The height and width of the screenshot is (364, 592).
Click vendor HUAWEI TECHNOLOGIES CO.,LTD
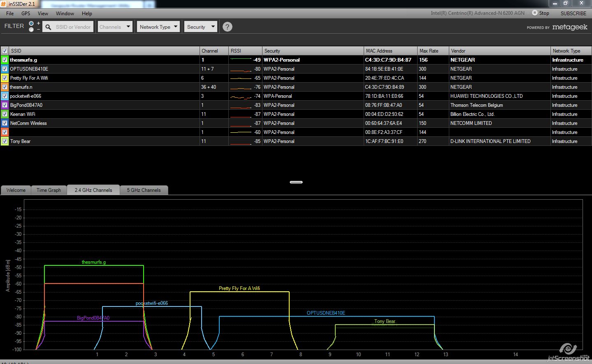tap(486, 96)
